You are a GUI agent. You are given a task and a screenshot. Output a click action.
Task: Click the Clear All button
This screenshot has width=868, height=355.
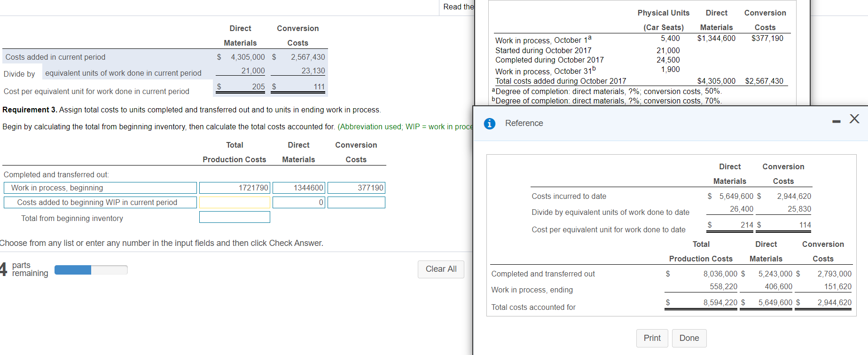(441, 269)
